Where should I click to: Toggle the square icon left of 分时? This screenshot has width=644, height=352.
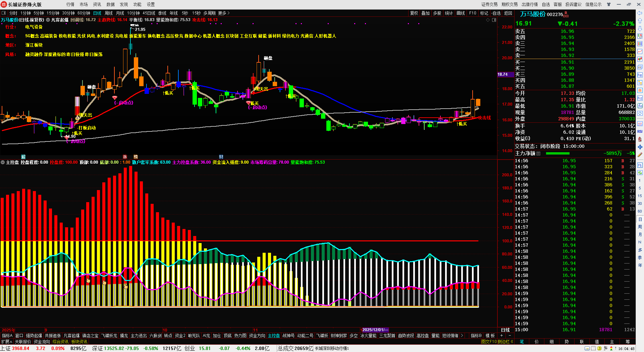click(x=4, y=13)
